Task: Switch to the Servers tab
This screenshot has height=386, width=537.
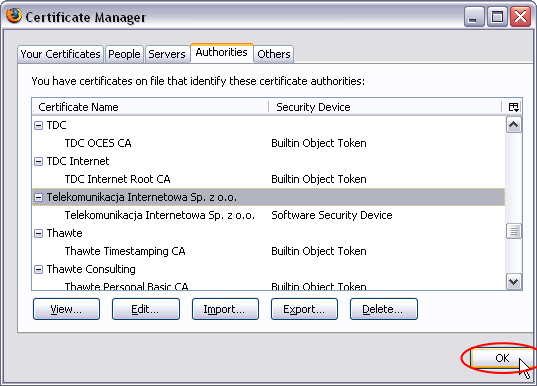Action: (167, 54)
